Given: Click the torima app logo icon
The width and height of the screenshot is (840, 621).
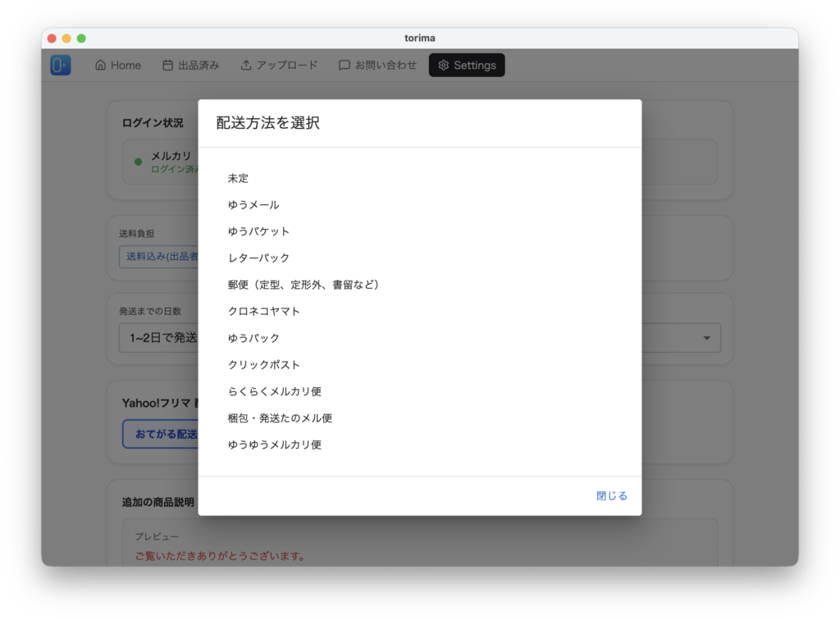Looking at the screenshot, I should click(x=61, y=66).
